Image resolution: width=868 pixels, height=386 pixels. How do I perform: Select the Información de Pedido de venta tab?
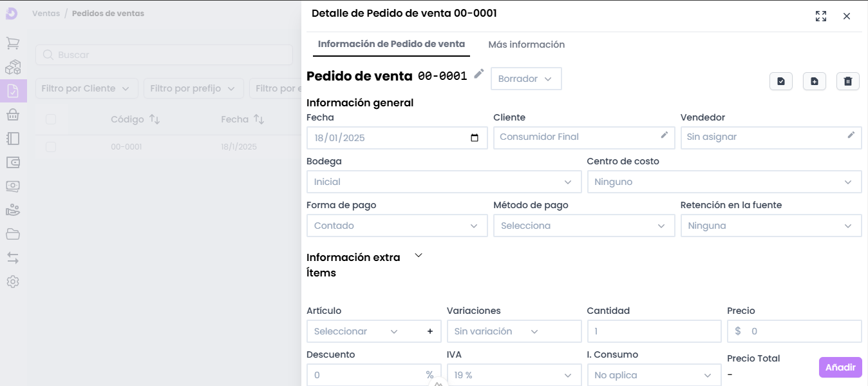point(391,44)
